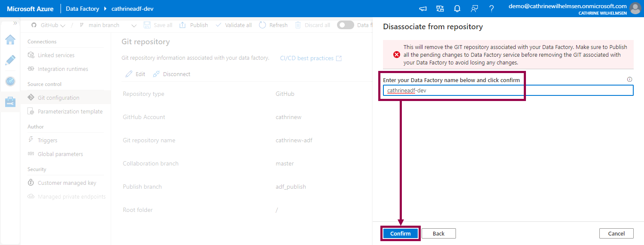Click the Back button
This screenshot has width=644, height=245.
point(438,233)
